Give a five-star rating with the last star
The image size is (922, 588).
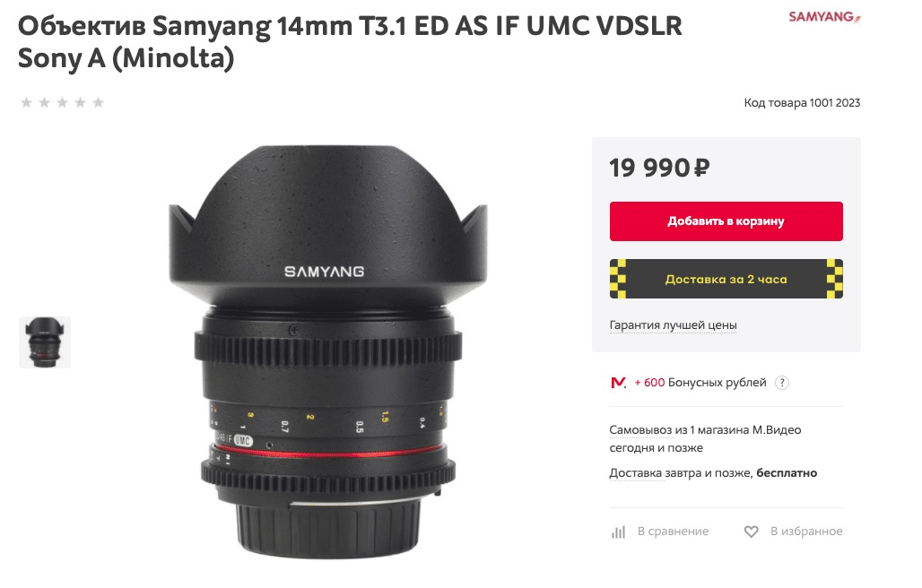[x=98, y=103]
